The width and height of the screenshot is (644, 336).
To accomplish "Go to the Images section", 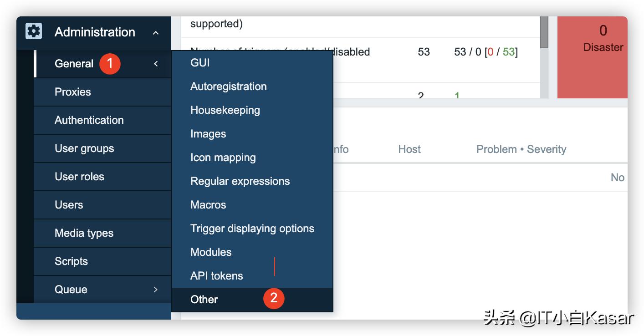I will [x=208, y=133].
